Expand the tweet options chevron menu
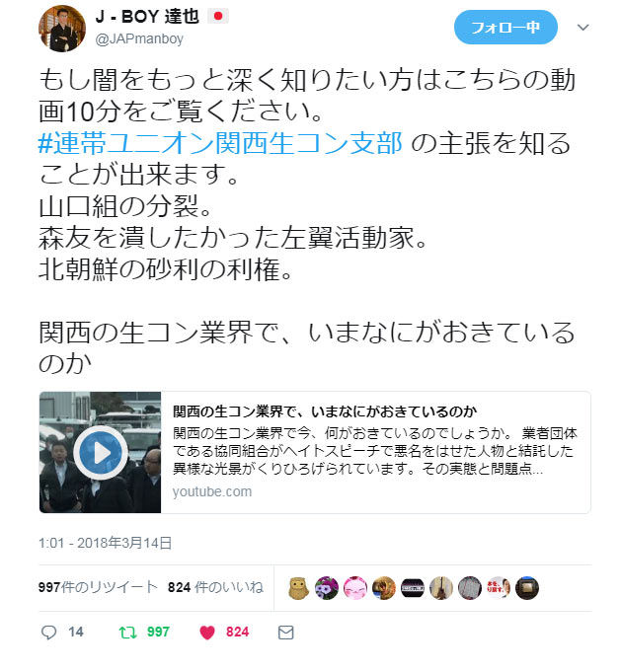This screenshot has width=621, height=672. pos(582,28)
